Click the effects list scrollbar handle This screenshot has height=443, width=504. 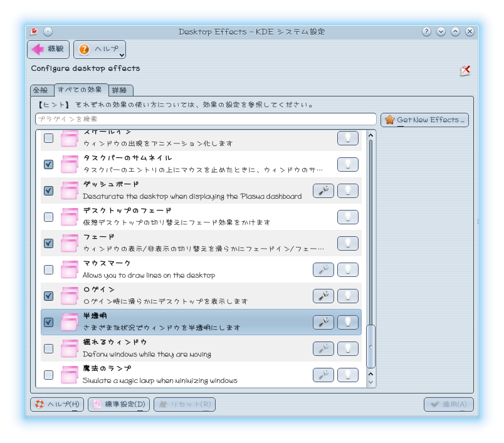tap(370, 347)
